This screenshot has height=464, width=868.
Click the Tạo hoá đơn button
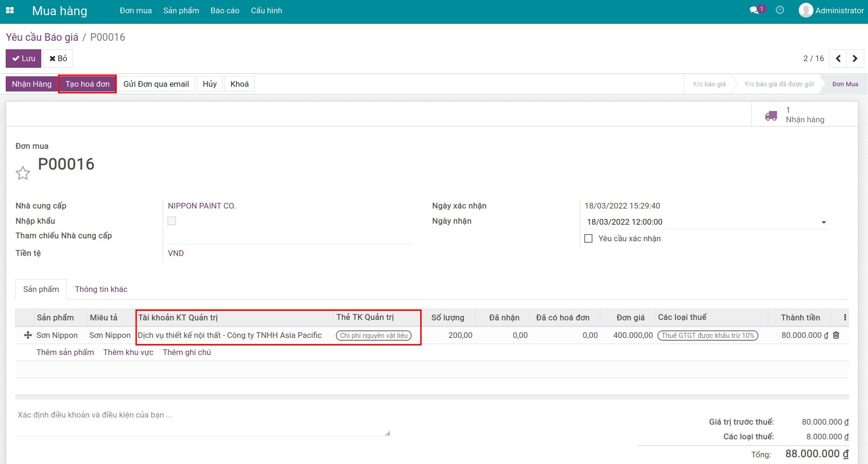click(87, 84)
